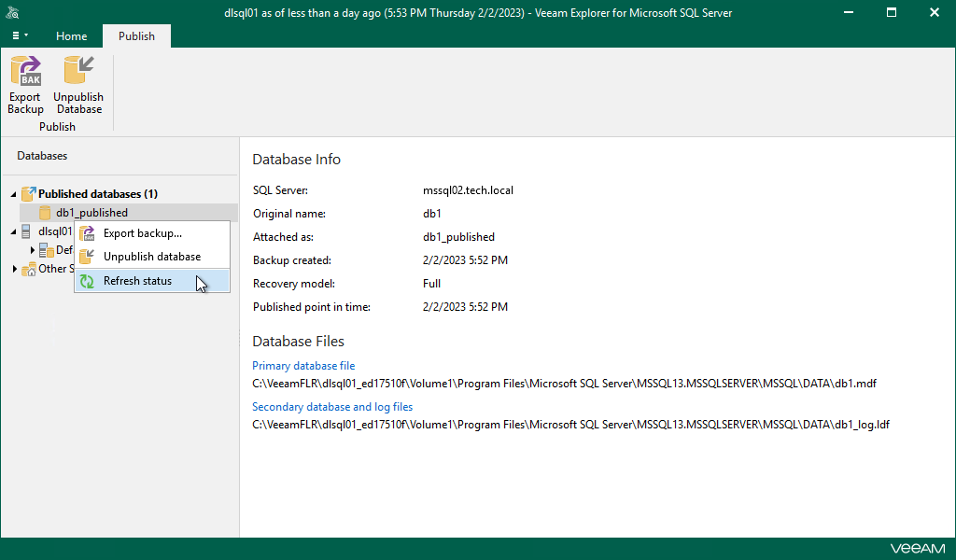Viewport: 956px width, 560px height.
Task: Click the Published databases folder icon
Action: 26,193
